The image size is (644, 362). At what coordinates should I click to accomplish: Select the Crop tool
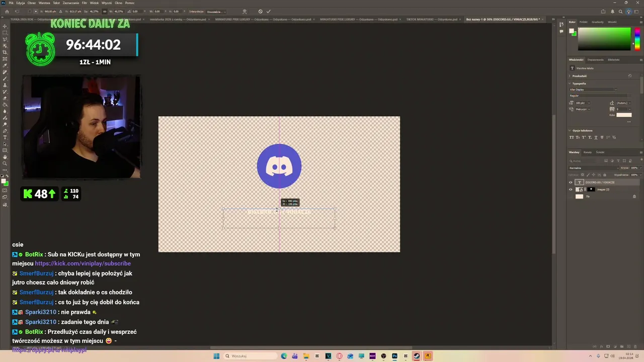[5, 52]
